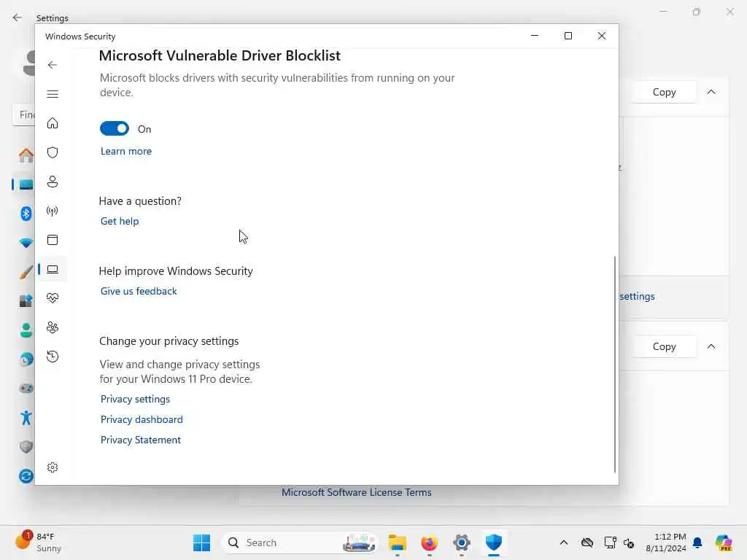Image resolution: width=747 pixels, height=560 pixels.
Task: Open Accounts icon in Settings sidebar
Action: point(26,330)
